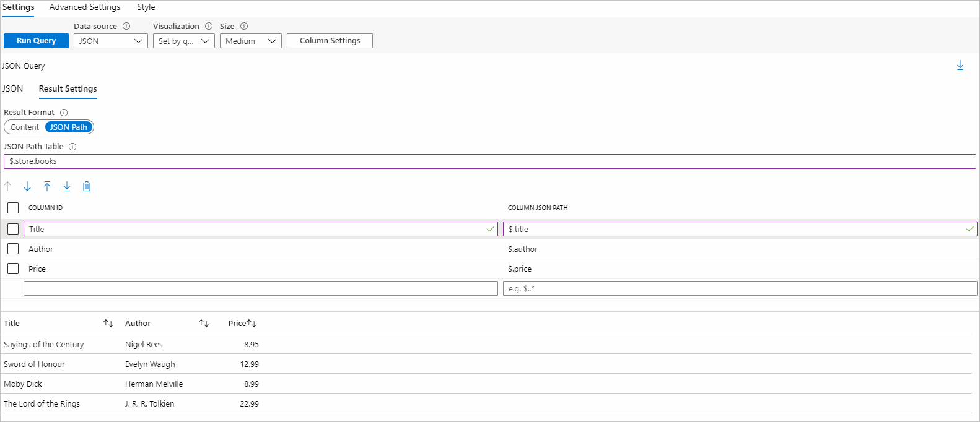Select the Content result format option
Image resolution: width=980 pixels, height=422 pixels.
[x=25, y=127]
